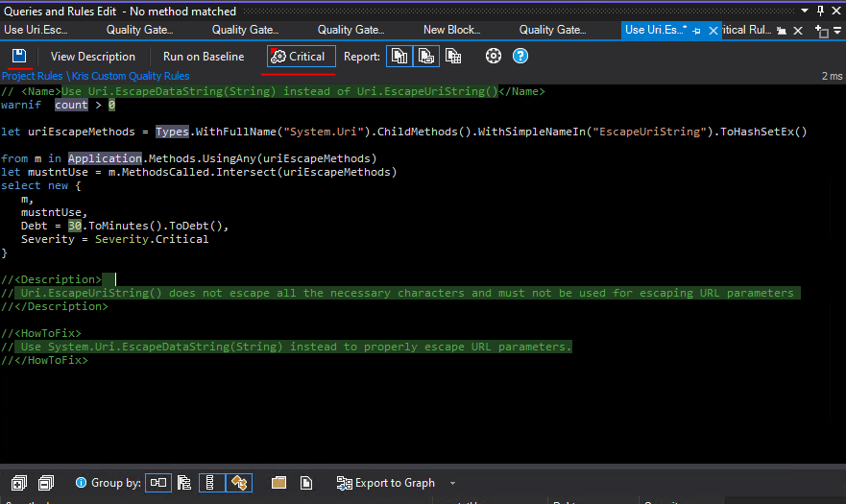Open query options via the gear icon
Image resolution: width=846 pixels, height=504 pixels.
(x=494, y=56)
